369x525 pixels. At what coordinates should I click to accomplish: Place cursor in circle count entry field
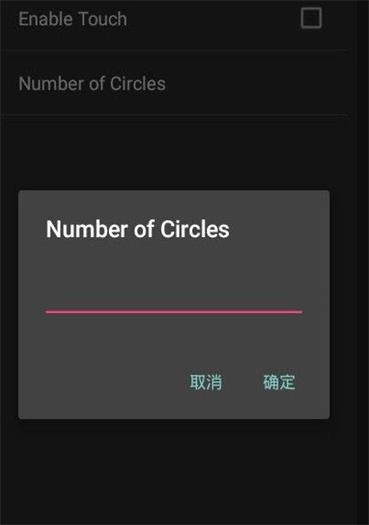click(174, 298)
